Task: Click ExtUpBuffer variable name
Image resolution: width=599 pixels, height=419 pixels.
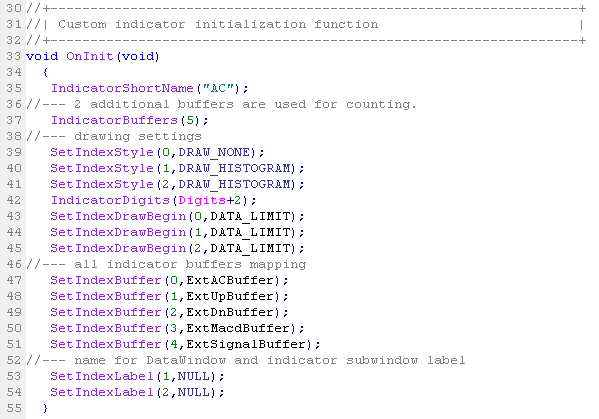Action: (230, 297)
